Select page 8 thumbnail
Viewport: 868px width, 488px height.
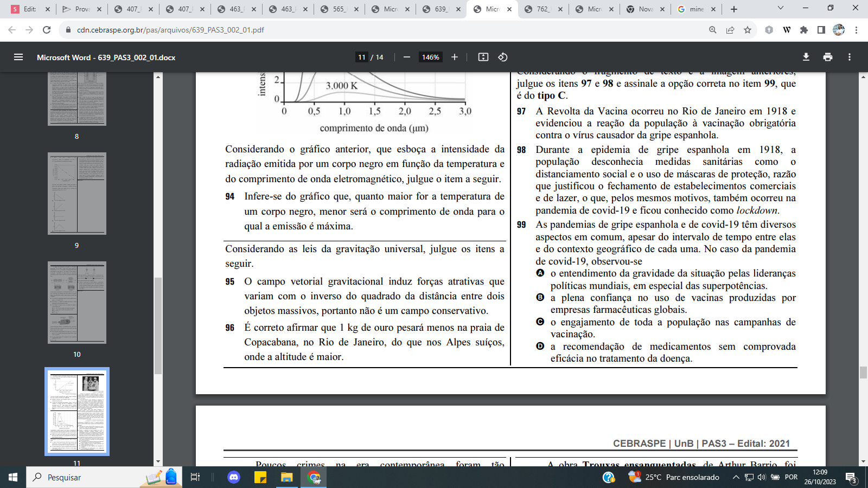[x=77, y=99]
